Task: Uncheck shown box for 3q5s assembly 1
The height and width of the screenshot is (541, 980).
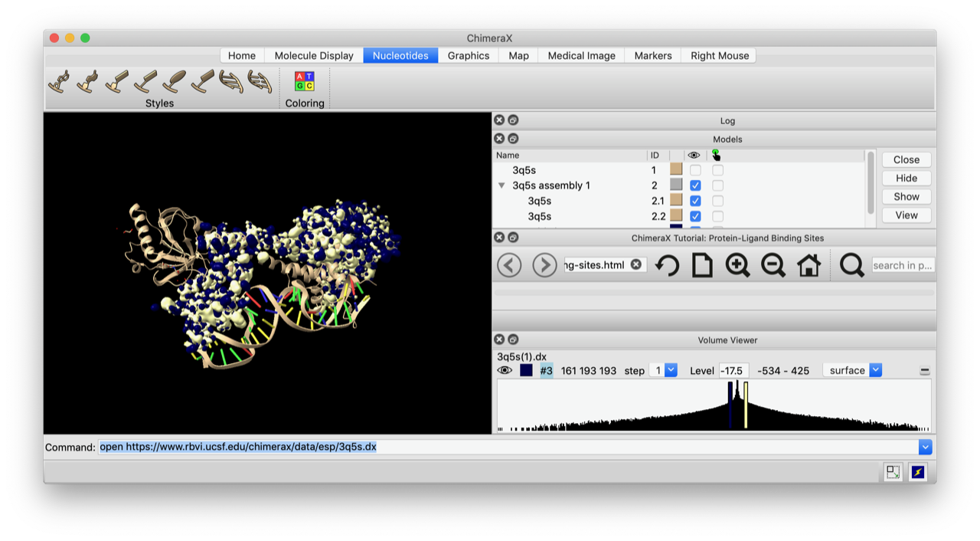Action: pos(695,185)
